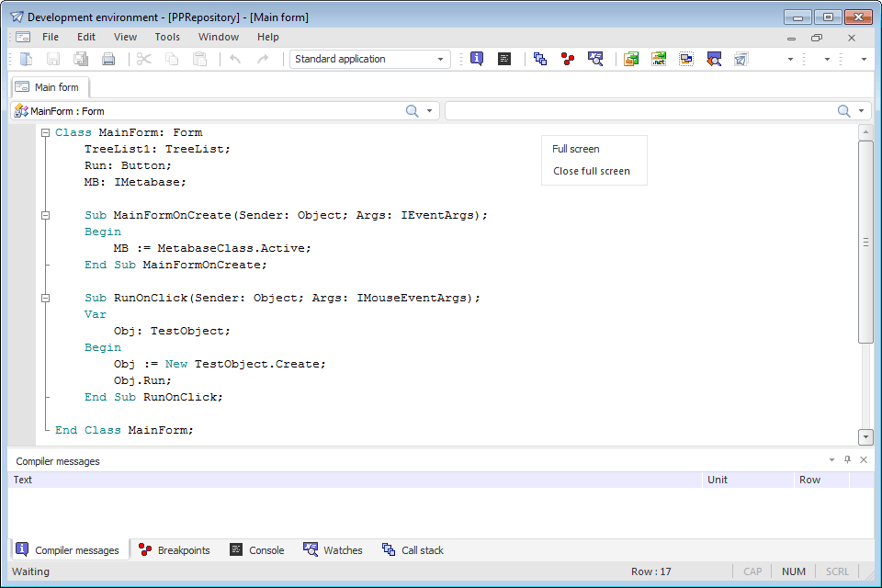The height and width of the screenshot is (588, 882).
Task: Open the Tools menu
Action: point(167,37)
